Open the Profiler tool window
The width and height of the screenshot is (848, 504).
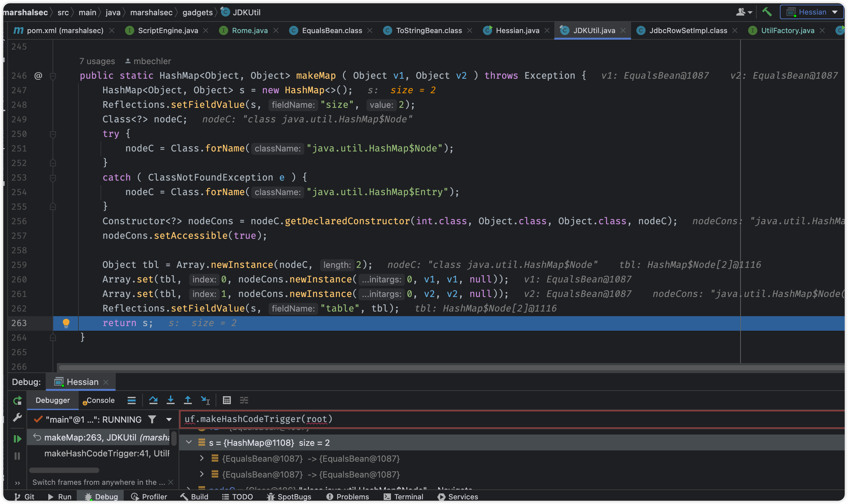[x=149, y=497]
